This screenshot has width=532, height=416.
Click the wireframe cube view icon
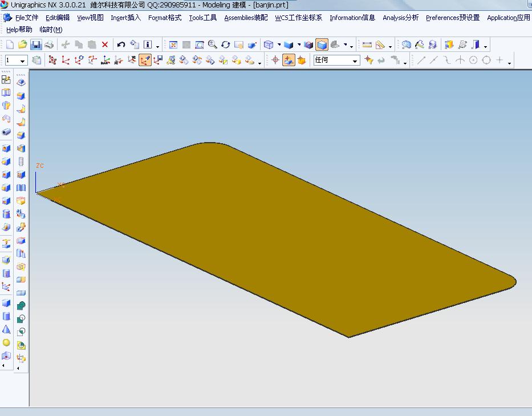point(269,45)
